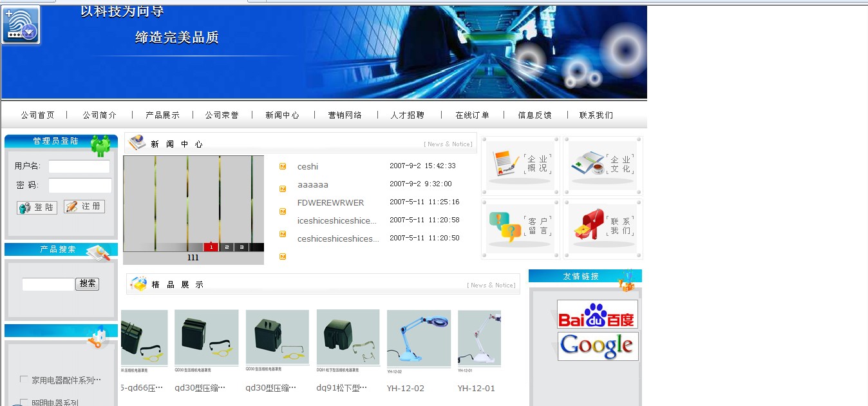Open the YH-12-02 lamp thumbnail

pyautogui.click(x=419, y=342)
